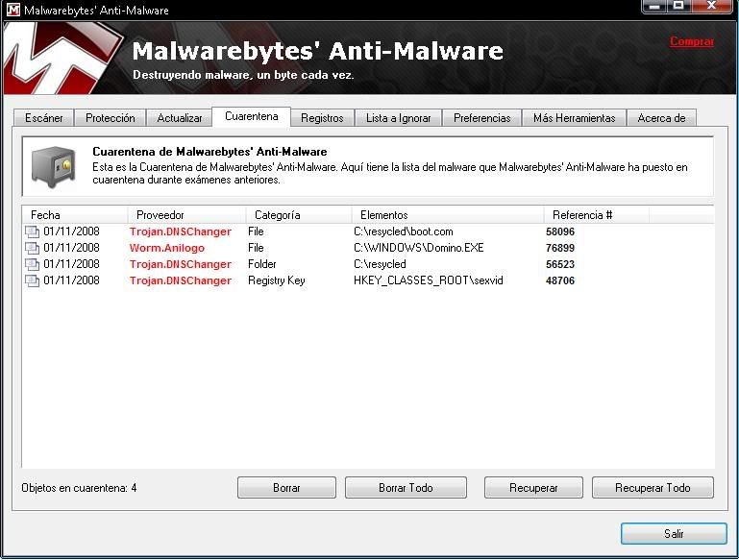Select the C:\WINDOWS\Domino.EXE element
This screenshot has width=739, height=560.
pyautogui.click(x=419, y=248)
